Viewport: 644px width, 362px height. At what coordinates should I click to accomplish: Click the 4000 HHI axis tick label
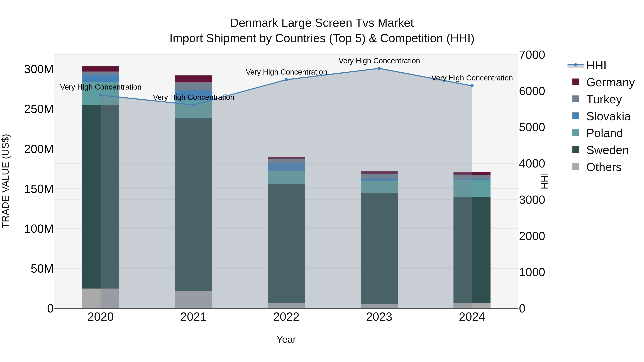(532, 164)
